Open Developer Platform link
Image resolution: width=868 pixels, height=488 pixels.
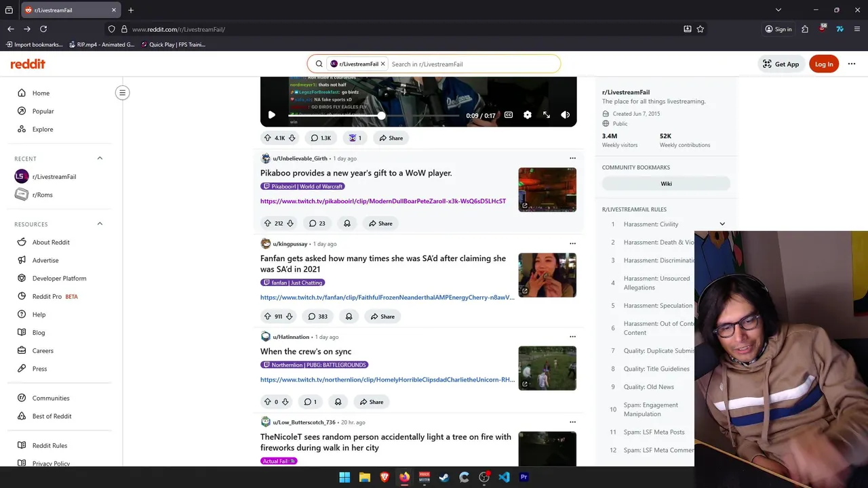point(61,279)
